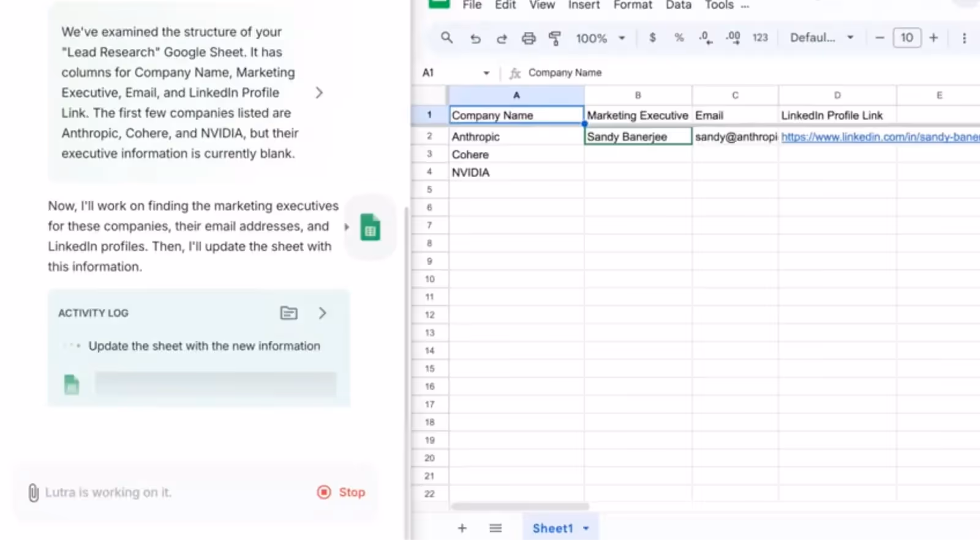The width and height of the screenshot is (980, 540).
Task: Stop Lutra from working
Action: (x=341, y=492)
